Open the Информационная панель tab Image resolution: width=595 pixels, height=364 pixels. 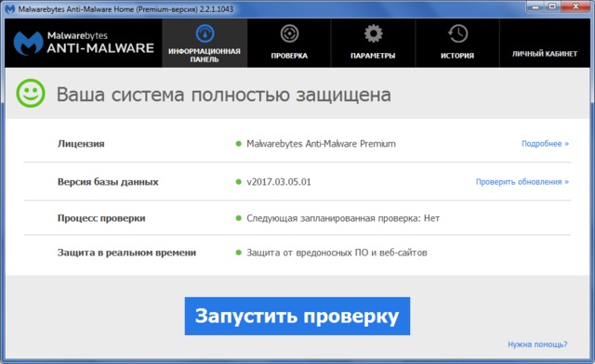tap(205, 44)
